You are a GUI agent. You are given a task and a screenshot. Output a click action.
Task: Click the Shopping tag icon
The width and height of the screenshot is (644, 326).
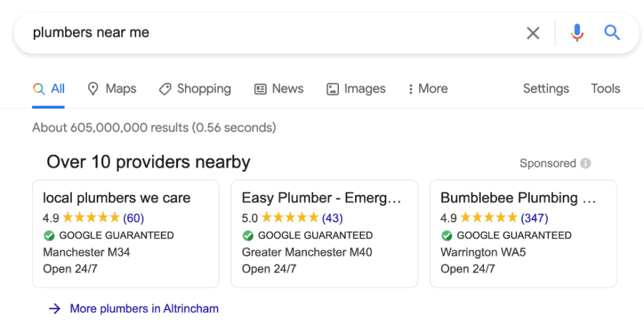click(x=165, y=89)
